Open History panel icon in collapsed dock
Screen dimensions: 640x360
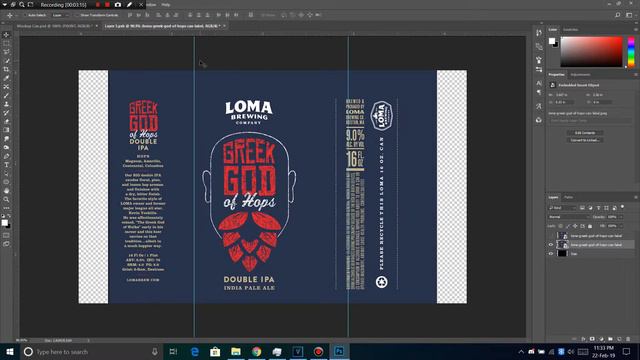pyautogui.click(x=539, y=33)
